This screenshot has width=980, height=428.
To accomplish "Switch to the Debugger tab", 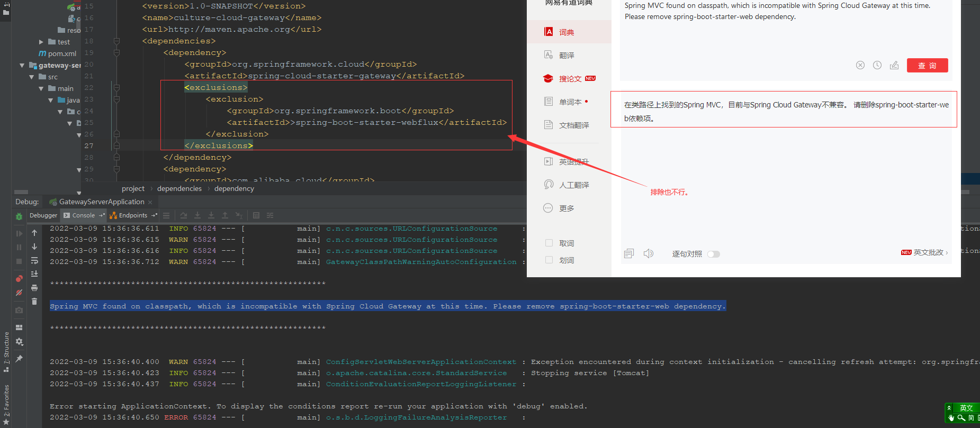I will [x=43, y=215].
